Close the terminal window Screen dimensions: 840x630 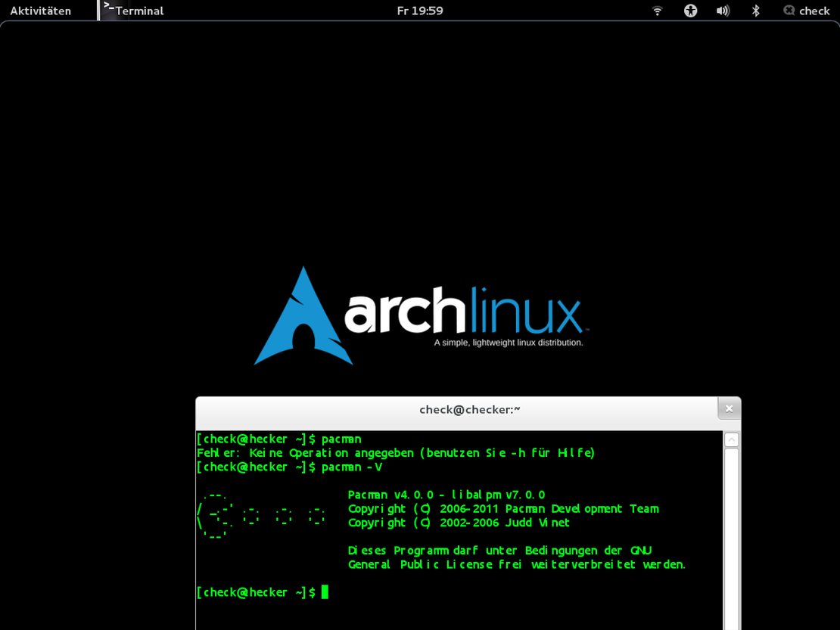pos(729,408)
